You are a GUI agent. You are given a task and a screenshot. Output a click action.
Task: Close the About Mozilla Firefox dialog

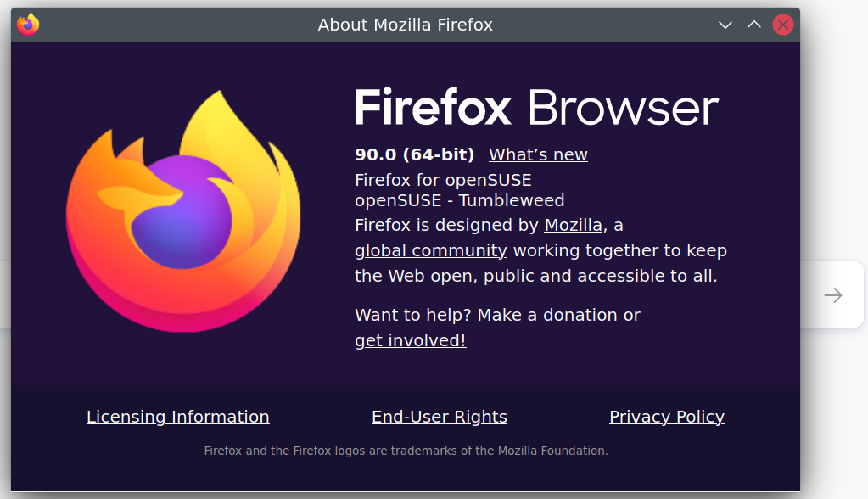(783, 25)
